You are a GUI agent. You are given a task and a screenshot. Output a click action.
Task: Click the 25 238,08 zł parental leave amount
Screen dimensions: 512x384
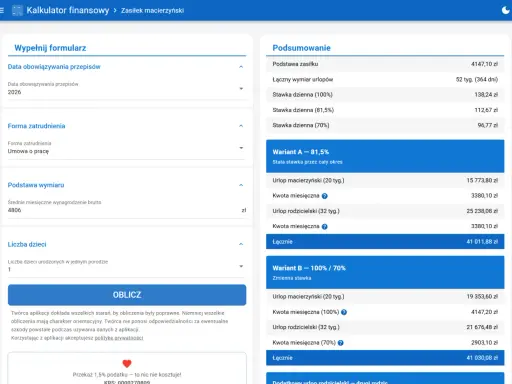tap(482, 211)
